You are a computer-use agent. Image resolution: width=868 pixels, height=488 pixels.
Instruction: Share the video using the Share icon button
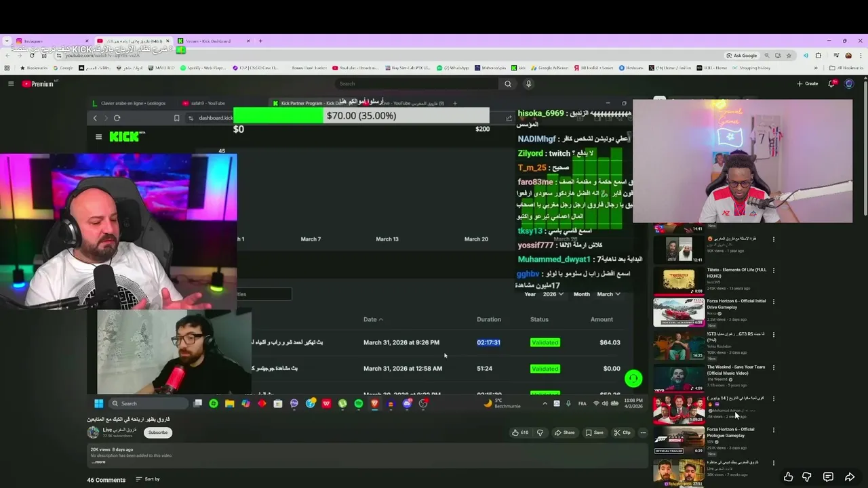tap(564, 432)
